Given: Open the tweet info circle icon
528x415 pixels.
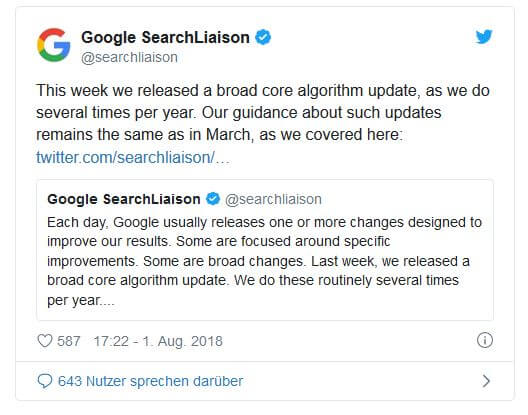Looking at the screenshot, I should 485,340.
